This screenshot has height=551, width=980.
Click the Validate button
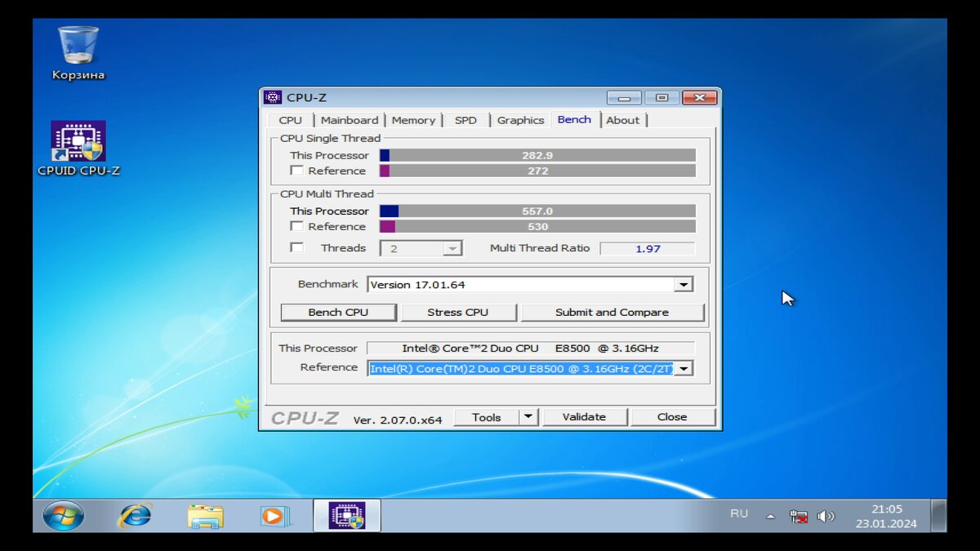coord(584,417)
